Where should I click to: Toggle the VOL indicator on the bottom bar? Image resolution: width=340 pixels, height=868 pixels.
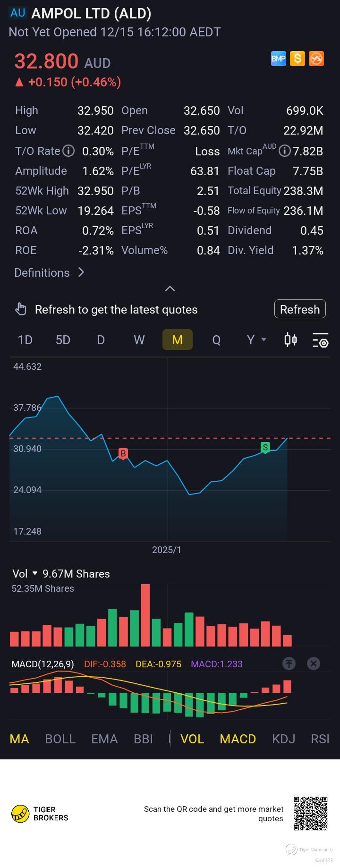[192, 739]
